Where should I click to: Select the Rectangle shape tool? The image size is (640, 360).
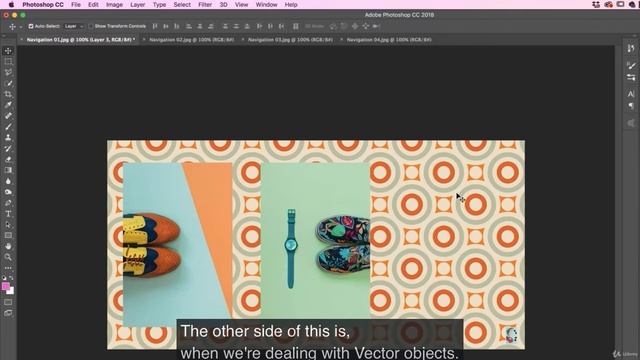coord(8,236)
